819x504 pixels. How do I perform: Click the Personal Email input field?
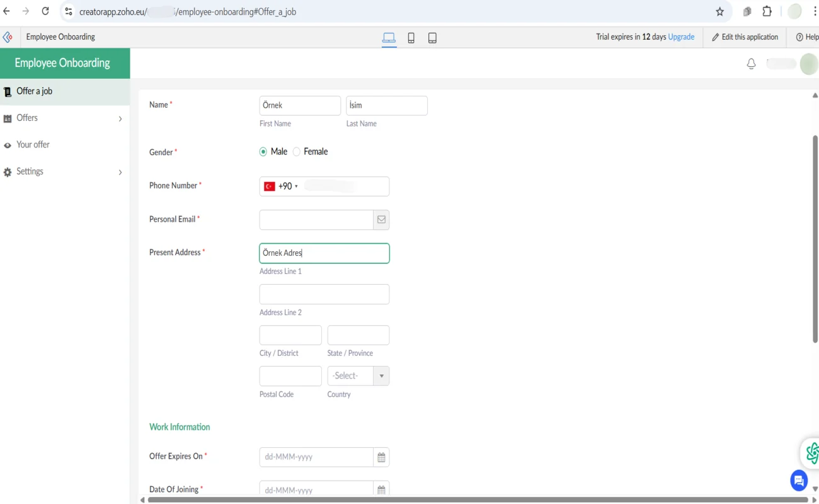pos(316,220)
